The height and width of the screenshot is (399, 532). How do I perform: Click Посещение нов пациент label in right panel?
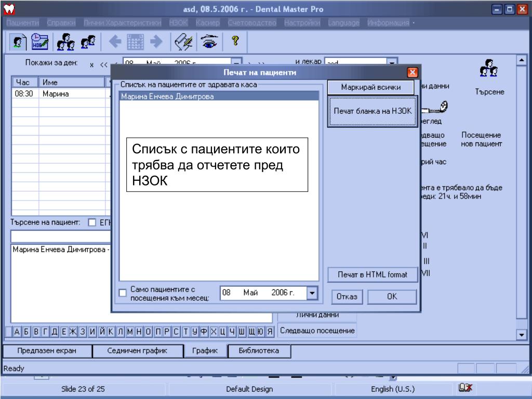(481, 139)
